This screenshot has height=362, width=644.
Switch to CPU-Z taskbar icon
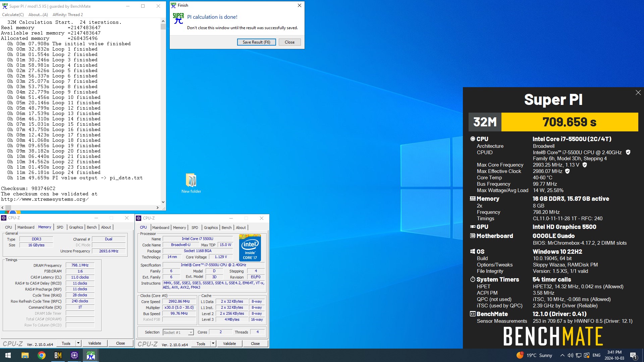pos(74,355)
